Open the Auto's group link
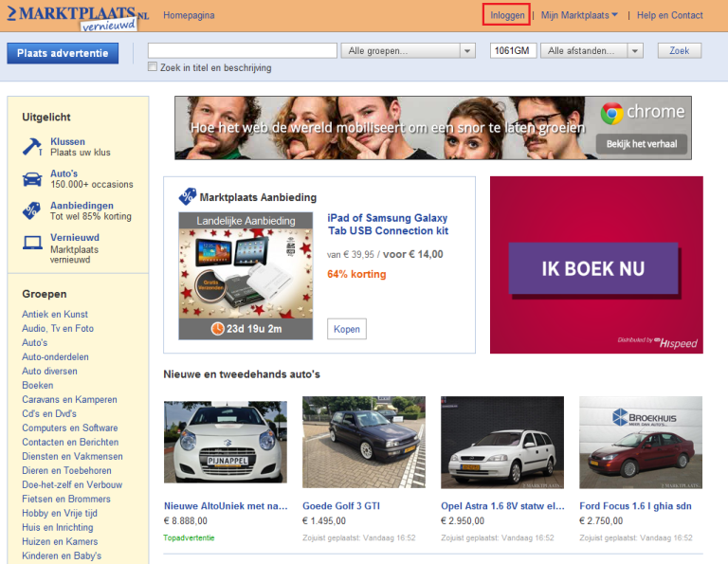Screen dimensions: 728x564 pyautogui.click(x=34, y=342)
